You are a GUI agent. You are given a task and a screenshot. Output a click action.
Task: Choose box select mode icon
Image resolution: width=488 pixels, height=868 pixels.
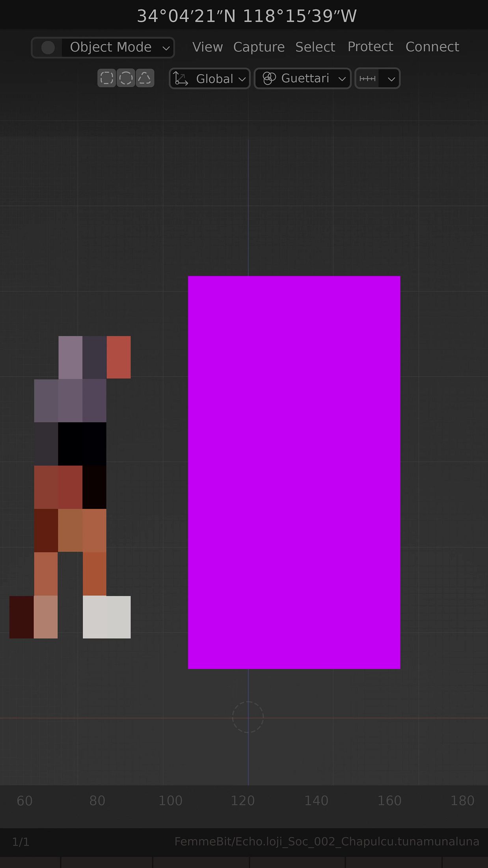(106, 78)
